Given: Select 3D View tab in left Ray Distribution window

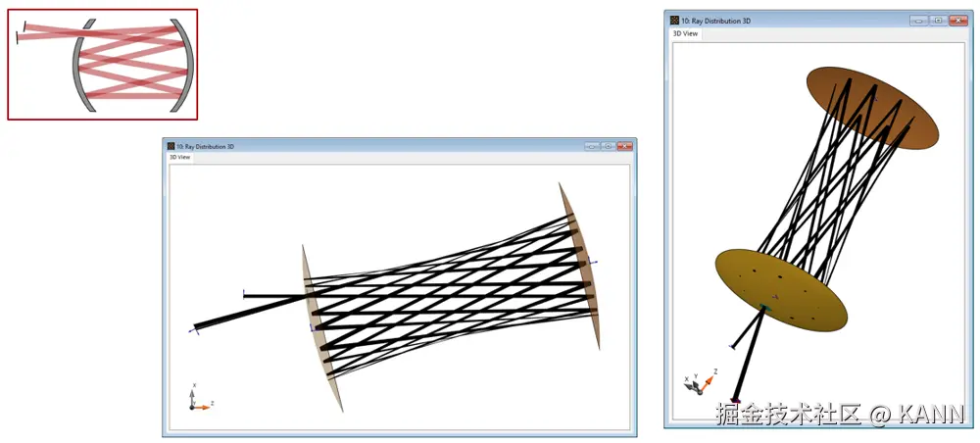Looking at the screenshot, I should [180, 158].
